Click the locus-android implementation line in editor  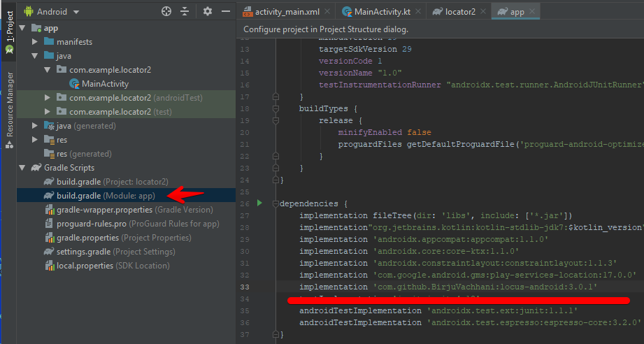click(448, 287)
